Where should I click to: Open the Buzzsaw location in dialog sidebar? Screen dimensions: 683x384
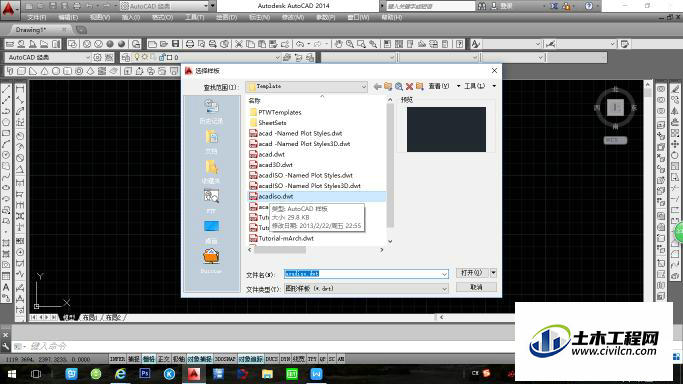point(211,260)
